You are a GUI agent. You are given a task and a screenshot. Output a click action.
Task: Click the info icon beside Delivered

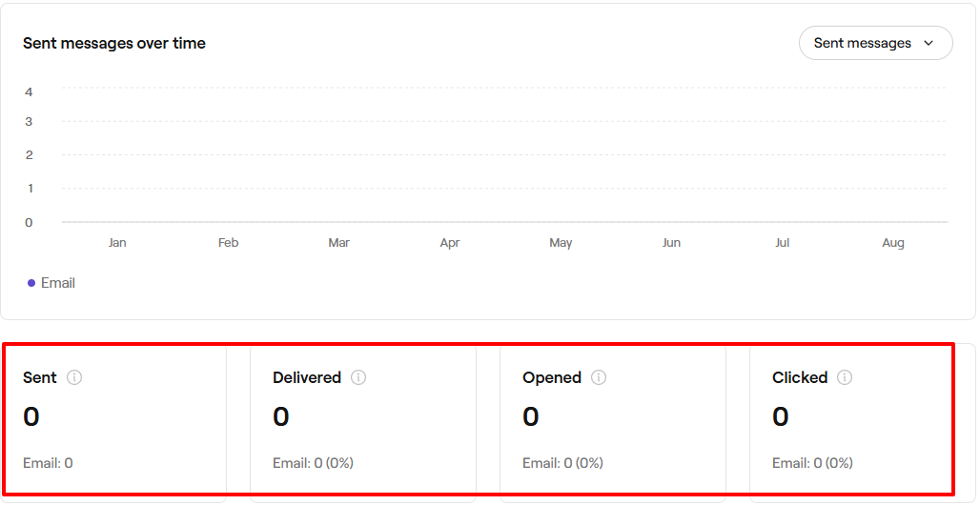358,377
